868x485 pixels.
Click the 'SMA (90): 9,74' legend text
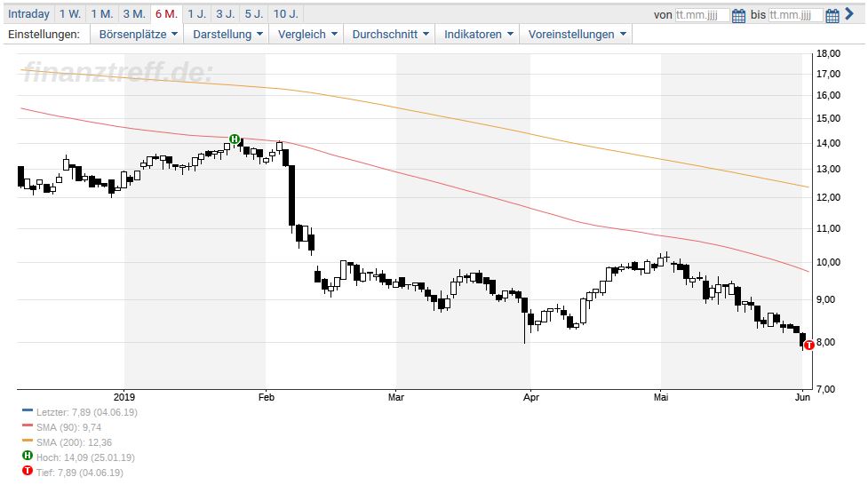68,427
